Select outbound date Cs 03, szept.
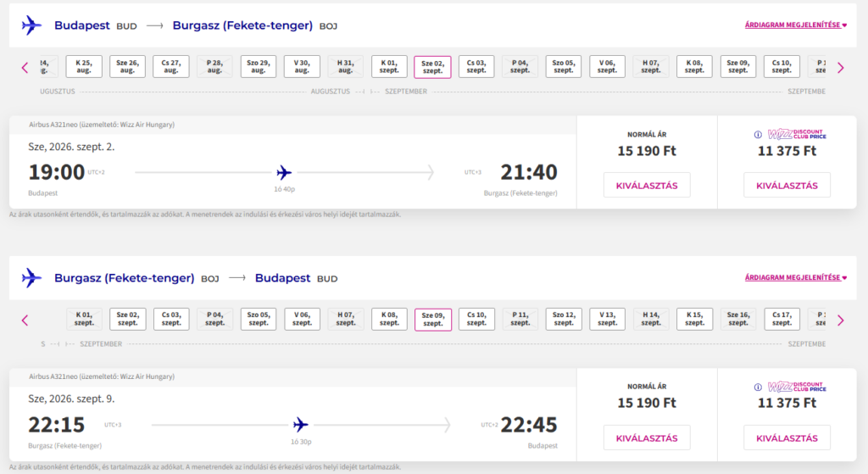Viewport: 868px width, 474px height. coord(476,66)
